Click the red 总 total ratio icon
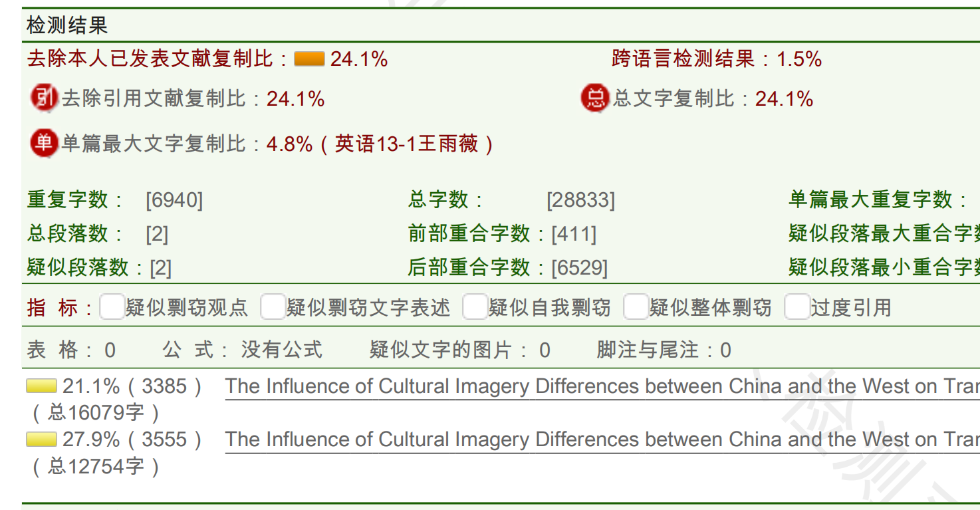This screenshot has width=980, height=510. [596, 98]
